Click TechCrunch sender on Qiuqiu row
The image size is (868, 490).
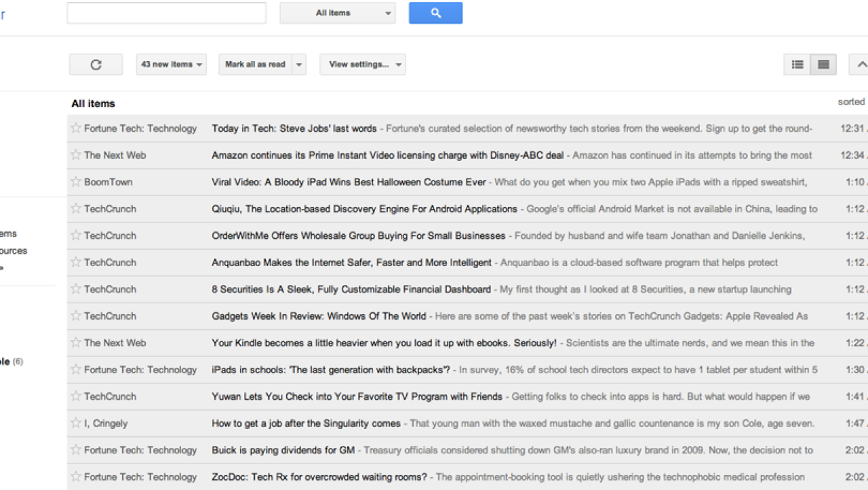110,208
